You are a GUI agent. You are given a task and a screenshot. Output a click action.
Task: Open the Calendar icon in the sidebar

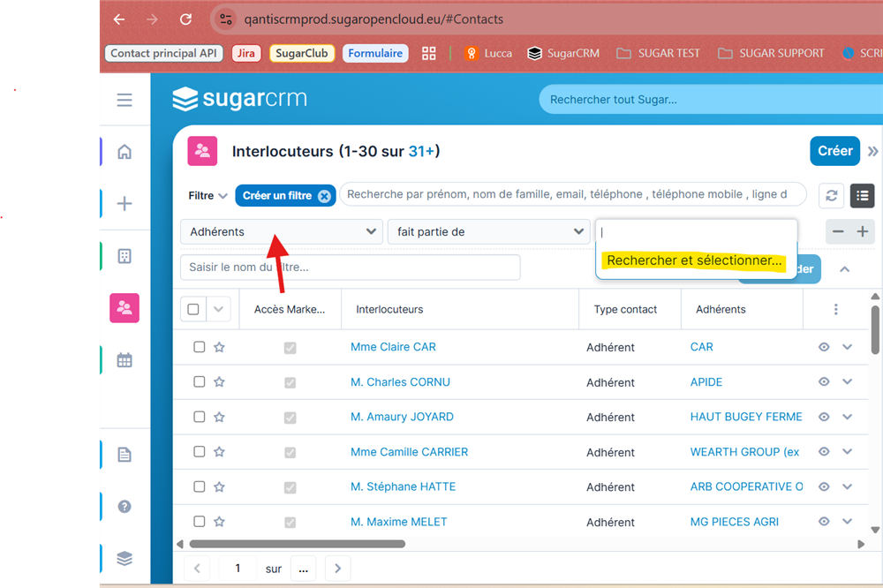(x=125, y=360)
